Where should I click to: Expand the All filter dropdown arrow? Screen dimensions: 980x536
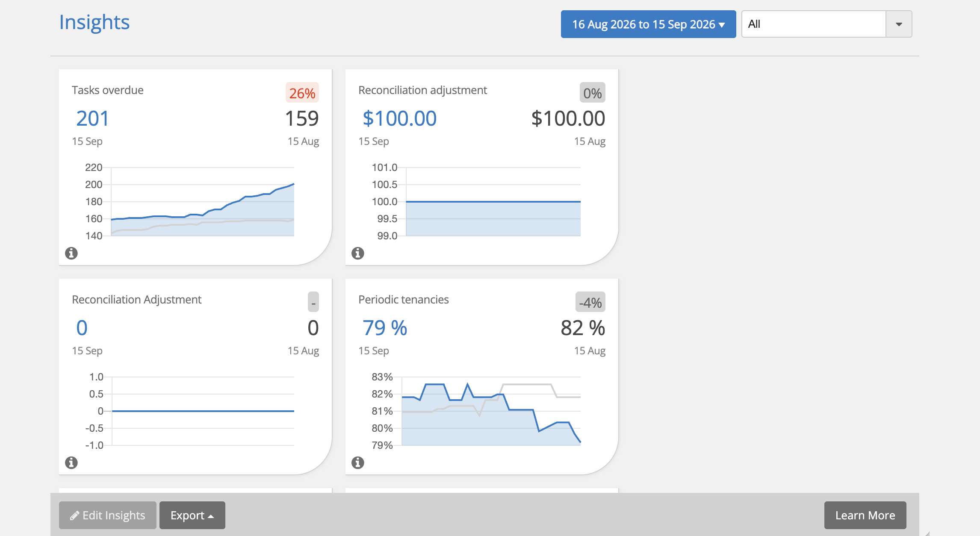pos(899,24)
